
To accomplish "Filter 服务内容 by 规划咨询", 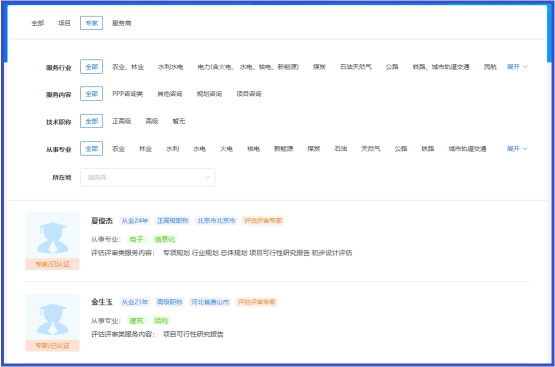I will (209, 94).
